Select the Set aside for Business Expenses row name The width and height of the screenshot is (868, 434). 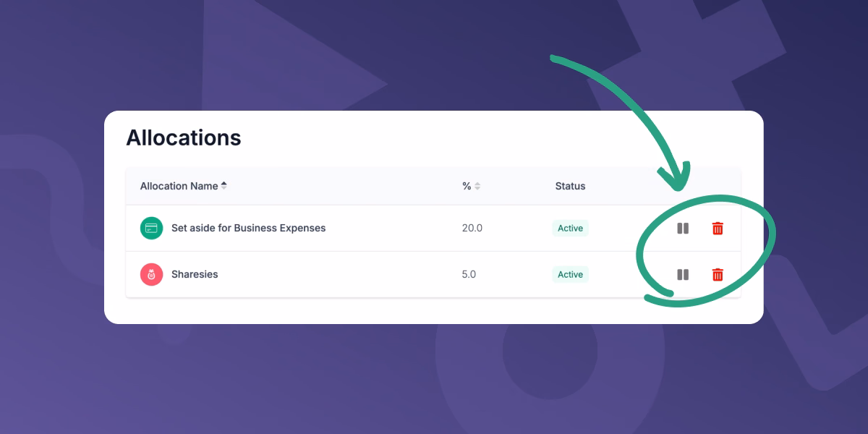coord(248,228)
